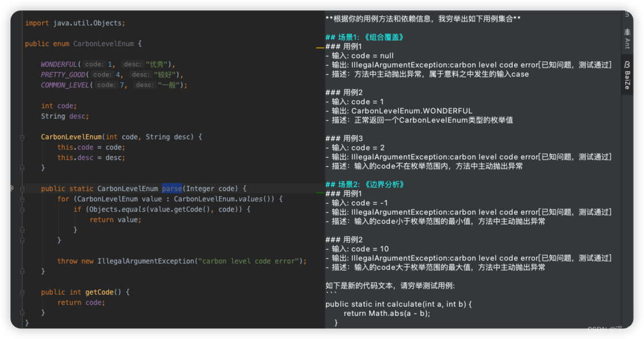This screenshot has height=339, width=644.
Task: Click the green stripe mark near parse line
Action: (x=320, y=192)
